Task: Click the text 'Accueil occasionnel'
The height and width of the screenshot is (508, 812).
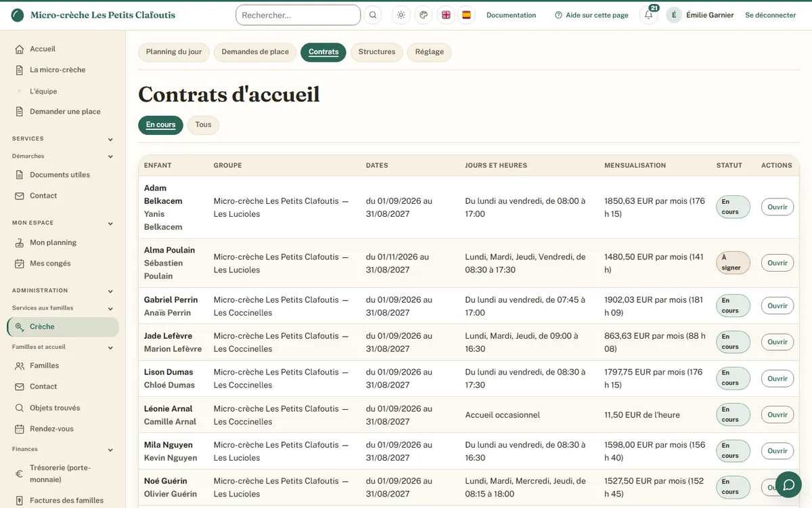Action: (503, 415)
